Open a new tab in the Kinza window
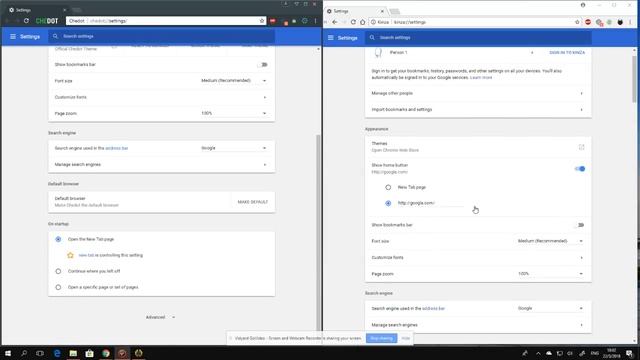 [x=394, y=11]
